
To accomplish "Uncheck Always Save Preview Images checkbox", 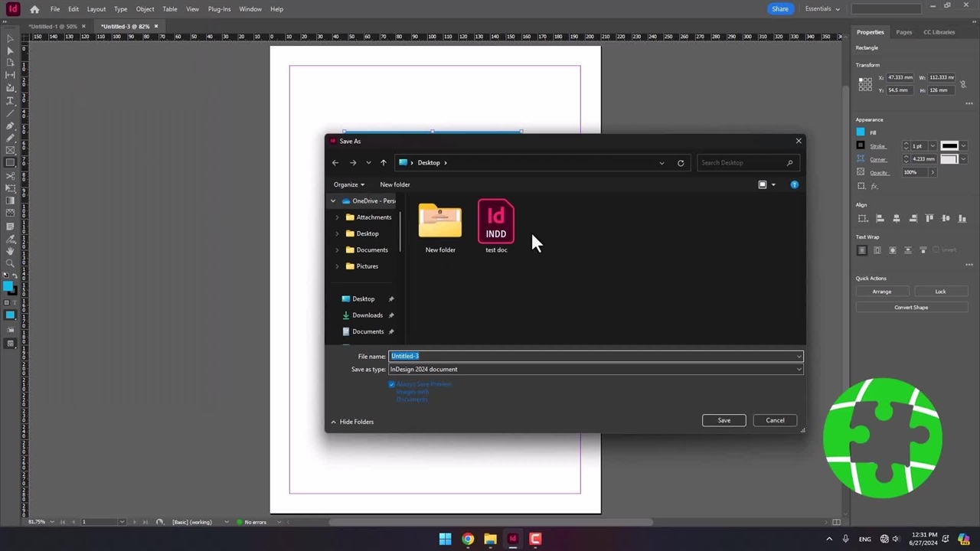I will [392, 384].
